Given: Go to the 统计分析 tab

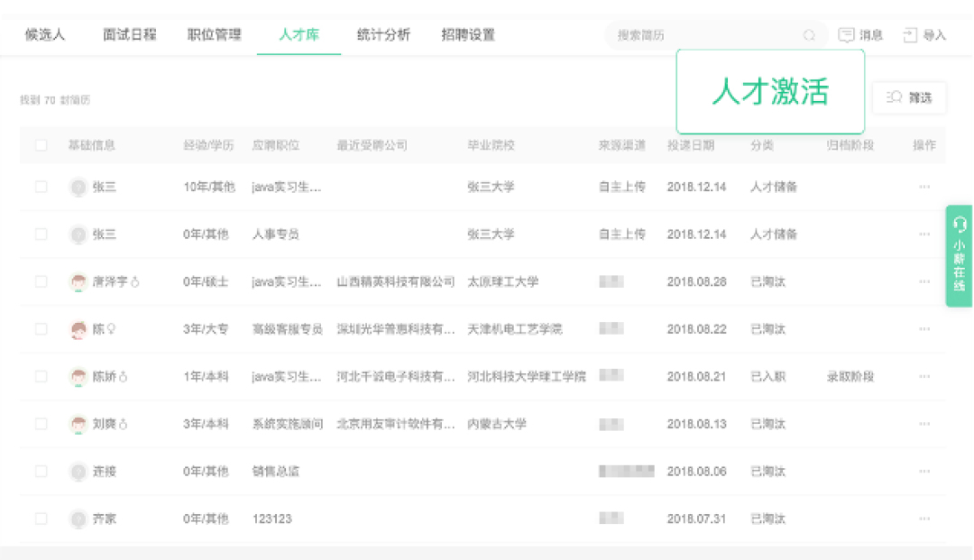Looking at the screenshot, I should pos(383,35).
